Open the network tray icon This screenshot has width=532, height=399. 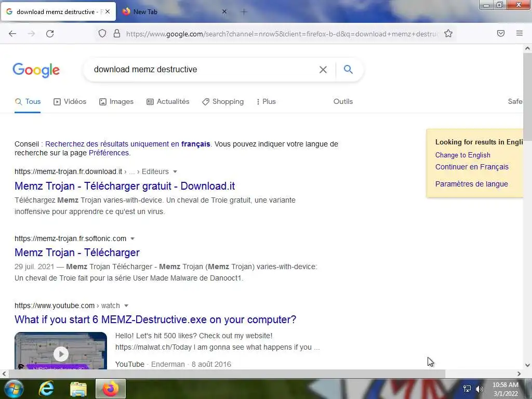tap(467, 389)
